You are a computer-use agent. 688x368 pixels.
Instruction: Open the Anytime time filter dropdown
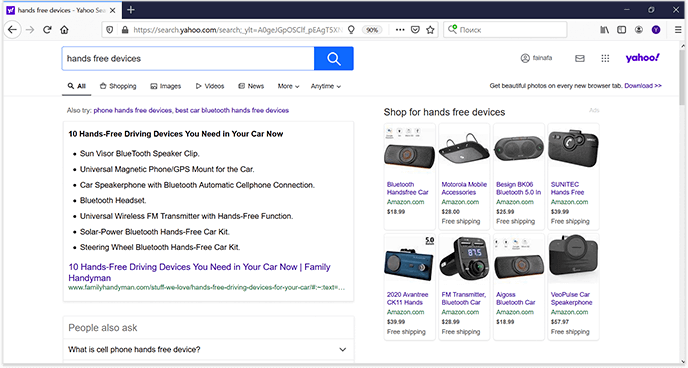coord(326,86)
